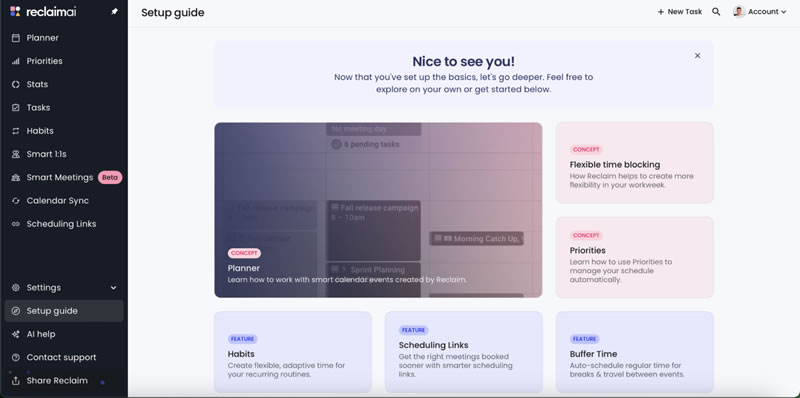Click the Priorities bar chart icon

click(16, 61)
